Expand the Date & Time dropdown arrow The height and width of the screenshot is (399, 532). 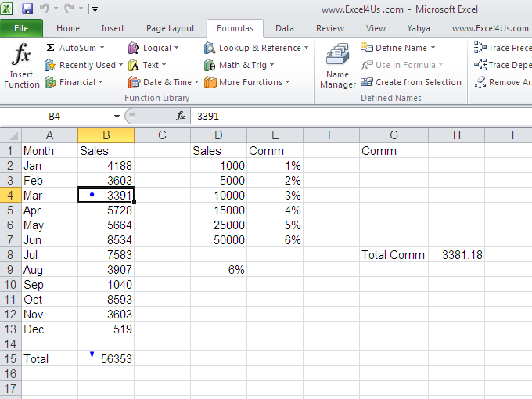196,82
